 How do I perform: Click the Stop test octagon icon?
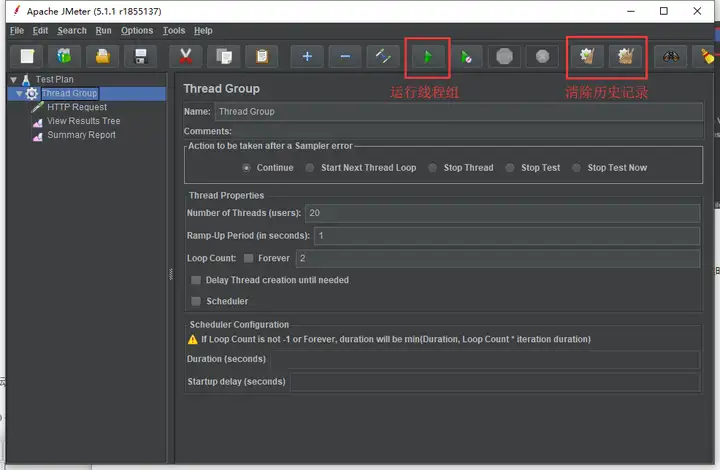(504, 56)
